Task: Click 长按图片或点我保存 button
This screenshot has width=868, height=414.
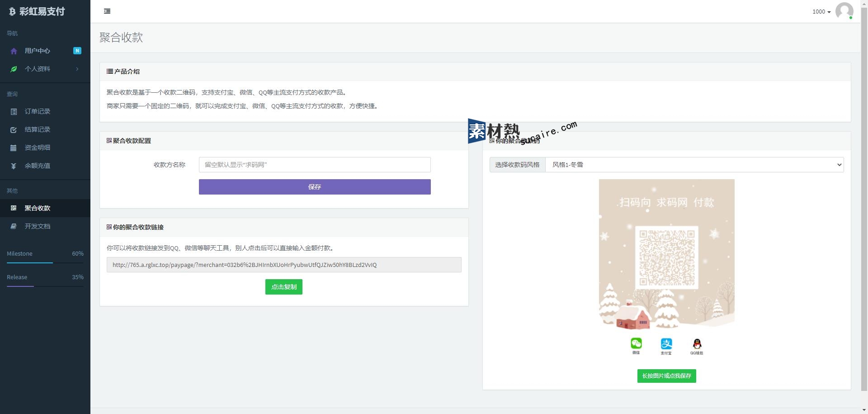Action: point(666,376)
